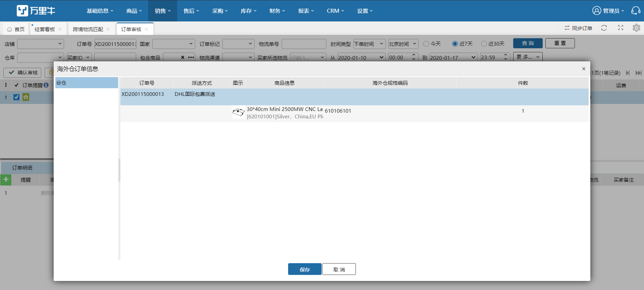Expand the 更多 filters dropdown
Viewport: 644px width, 290px height.
528,57
